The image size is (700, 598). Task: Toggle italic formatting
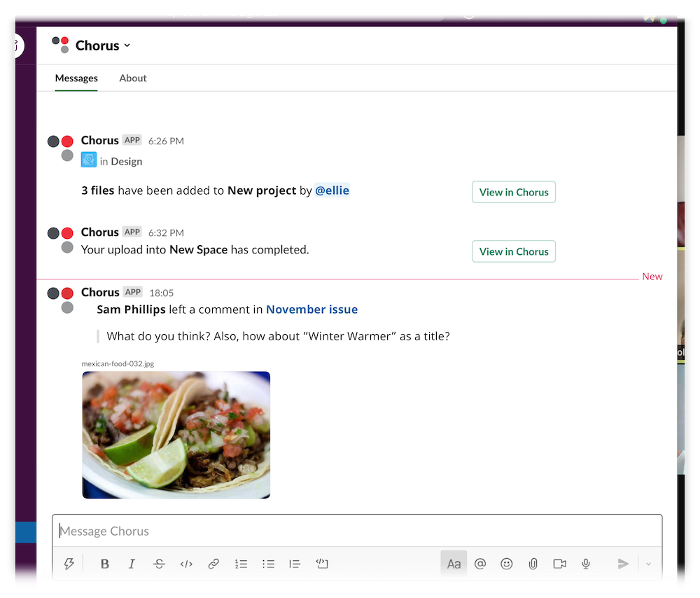(132, 564)
